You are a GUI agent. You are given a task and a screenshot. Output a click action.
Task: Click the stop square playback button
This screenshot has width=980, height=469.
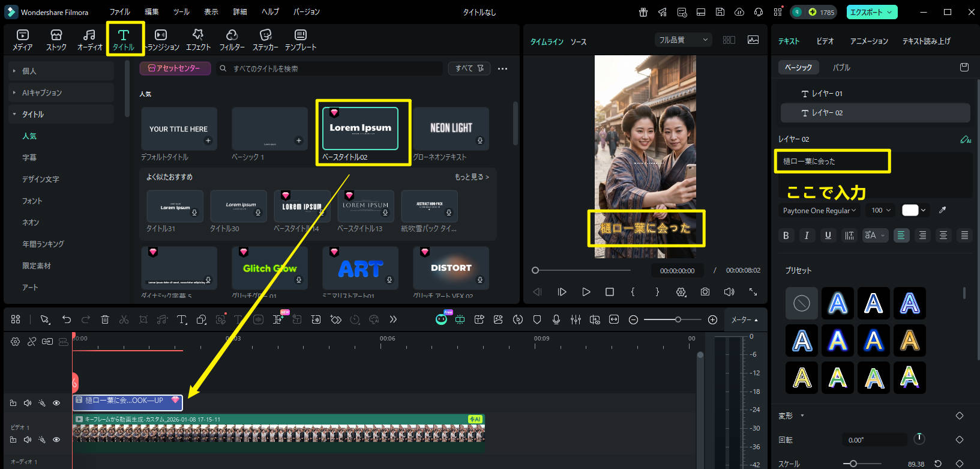point(610,292)
